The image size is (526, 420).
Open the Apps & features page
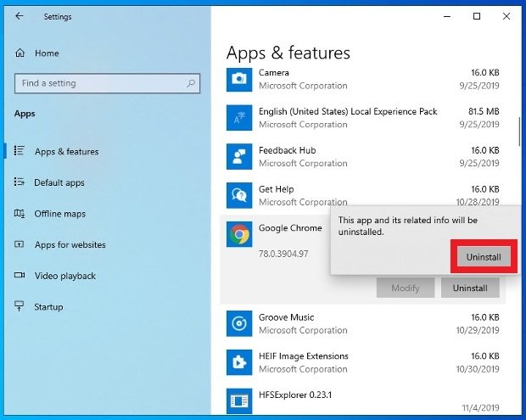[x=67, y=152]
